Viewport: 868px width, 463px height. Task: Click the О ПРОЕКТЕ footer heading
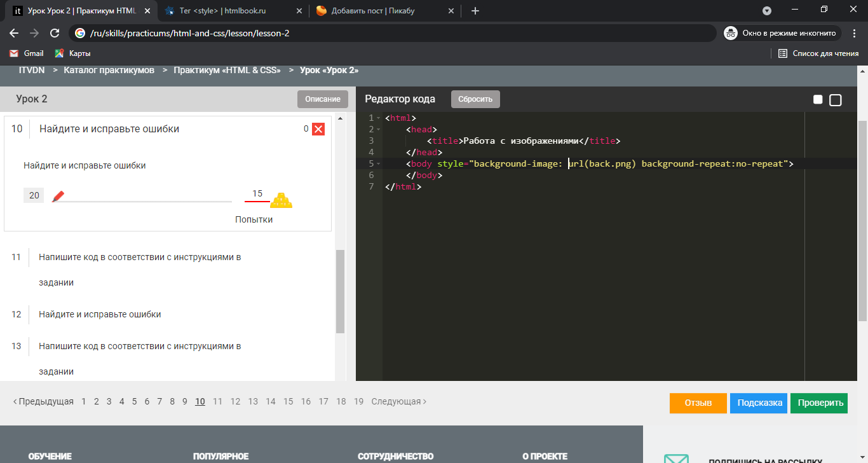(x=545, y=457)
